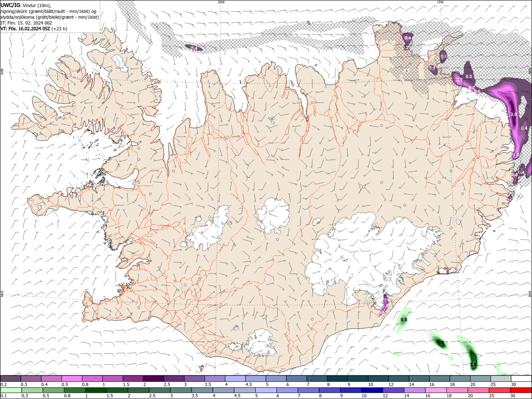532x399 pixels.
Task: Pick the darkest purple swatch labeled 2, upper legend
Action: (153, 379)
